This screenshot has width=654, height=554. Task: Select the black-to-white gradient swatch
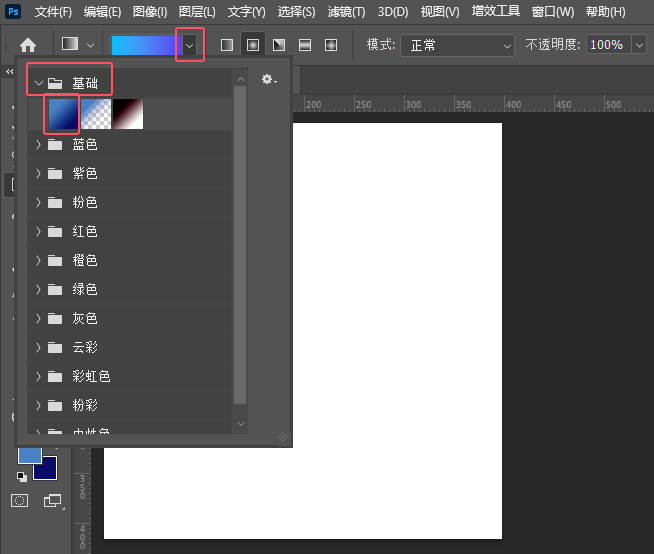128,114
